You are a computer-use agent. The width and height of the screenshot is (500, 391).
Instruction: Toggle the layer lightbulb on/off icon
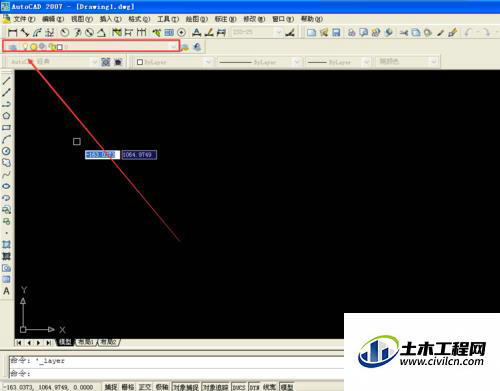click(x=25, y=47)
